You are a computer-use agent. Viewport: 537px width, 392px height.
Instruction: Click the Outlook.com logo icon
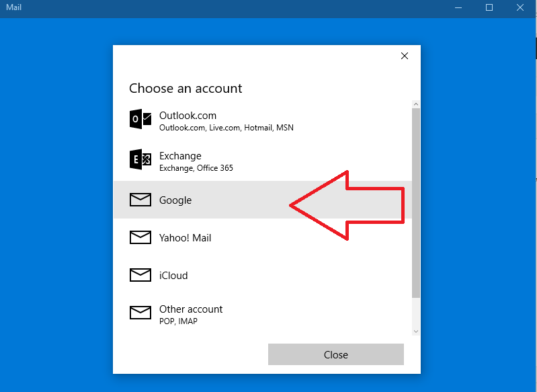point(140,119)
